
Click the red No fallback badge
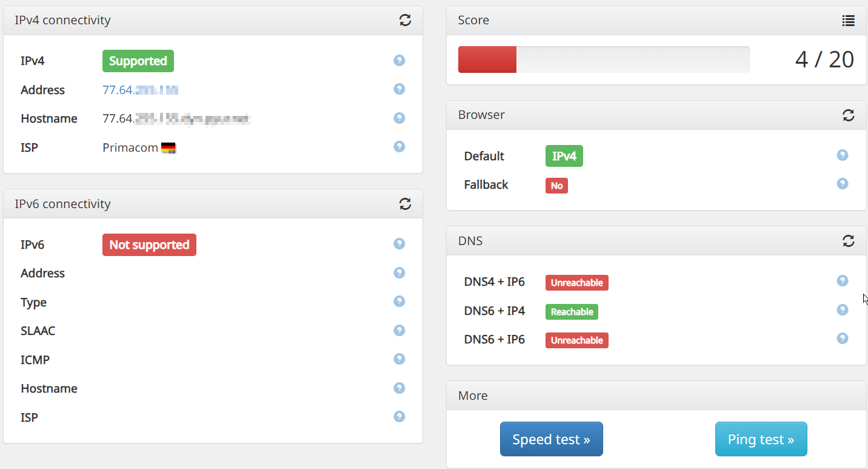(x=556, y=186)
